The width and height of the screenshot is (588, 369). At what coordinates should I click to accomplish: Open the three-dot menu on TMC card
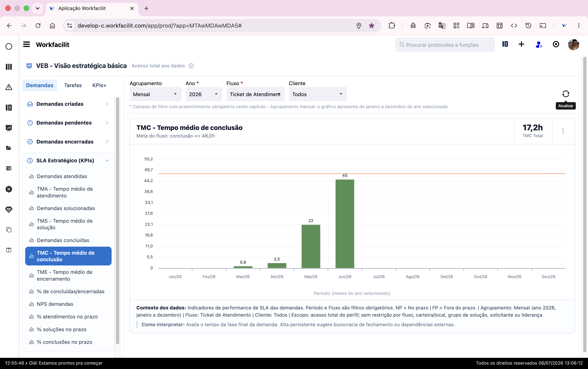tap(563, 131)
